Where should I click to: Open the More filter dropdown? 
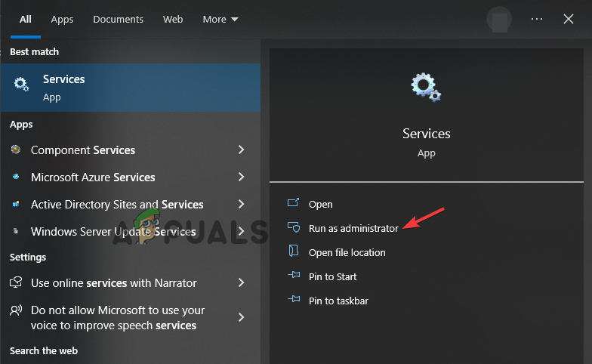point(220,20)
